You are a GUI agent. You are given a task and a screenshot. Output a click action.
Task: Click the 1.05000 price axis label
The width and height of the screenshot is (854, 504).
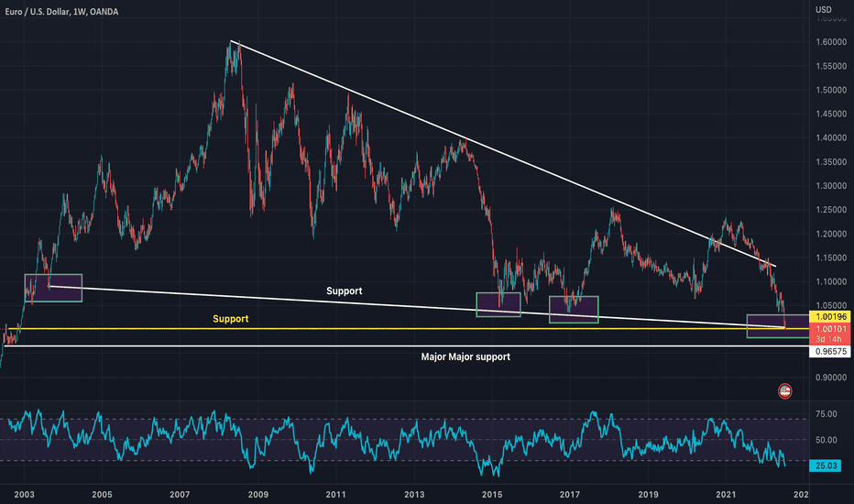click(x=831, y=306)
